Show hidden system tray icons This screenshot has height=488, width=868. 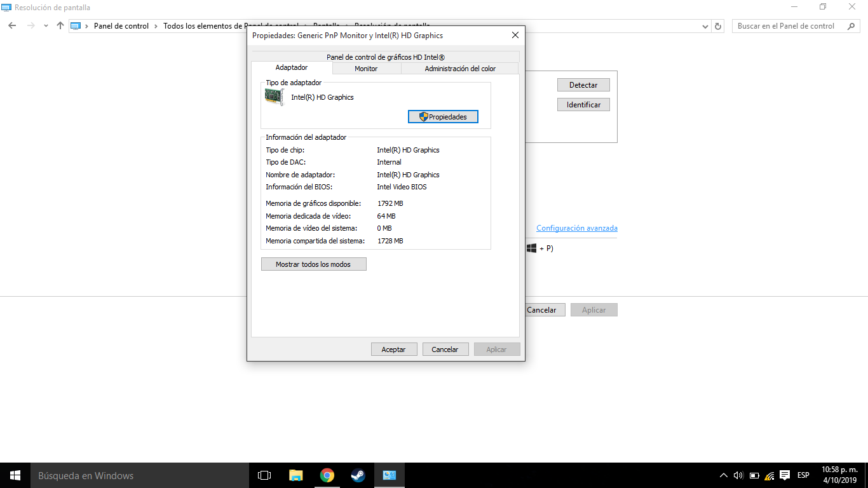723,475
